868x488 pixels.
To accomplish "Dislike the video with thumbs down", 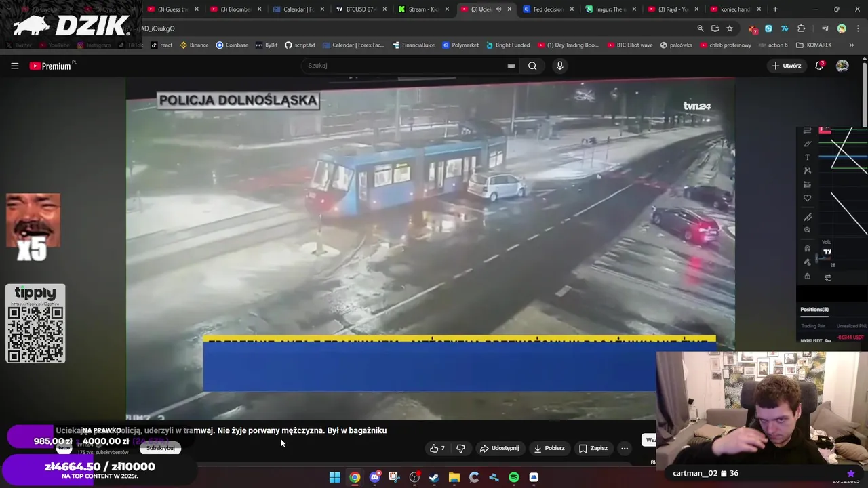I will pos(460,448).
